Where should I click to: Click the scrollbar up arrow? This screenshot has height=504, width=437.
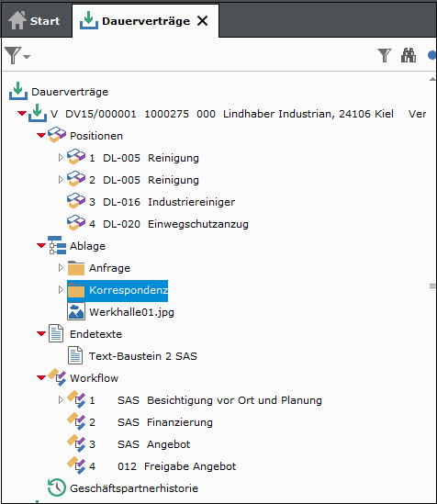[x=432, y=79]
